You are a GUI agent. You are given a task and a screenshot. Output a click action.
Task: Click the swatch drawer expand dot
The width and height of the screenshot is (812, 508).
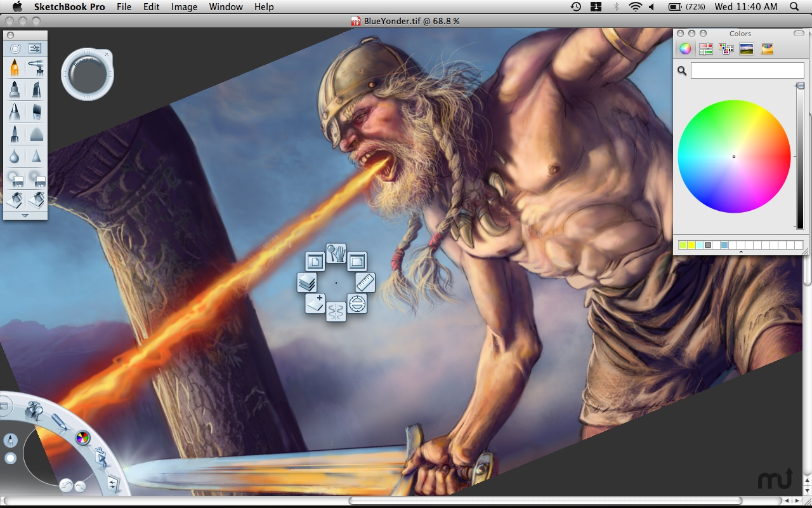click(741, 252)
